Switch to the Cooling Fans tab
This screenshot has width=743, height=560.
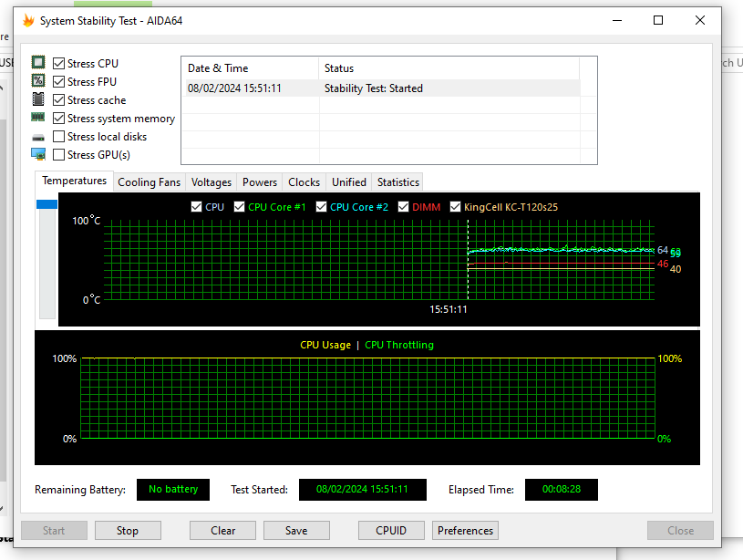[150, 182]
